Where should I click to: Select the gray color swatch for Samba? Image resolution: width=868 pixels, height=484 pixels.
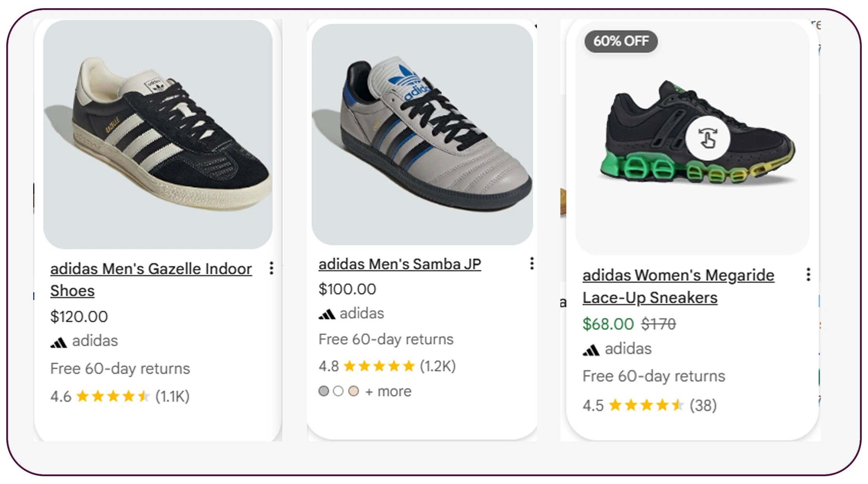(324, 391)
